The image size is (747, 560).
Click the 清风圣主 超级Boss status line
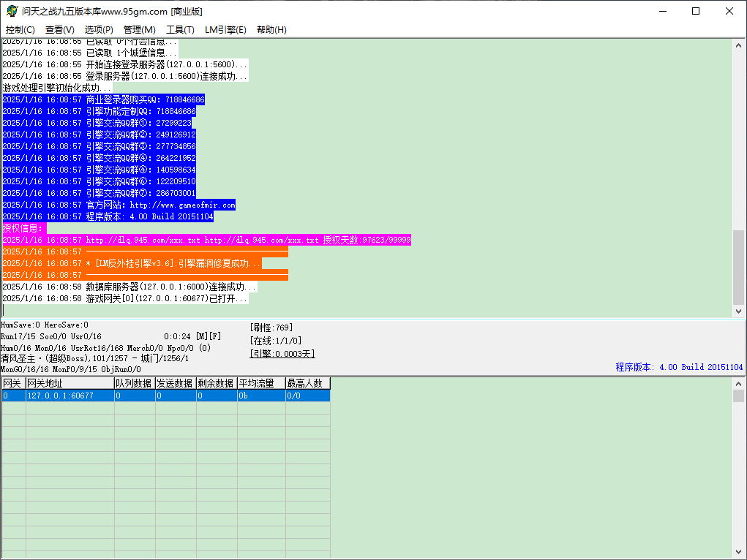click(94, 358)
